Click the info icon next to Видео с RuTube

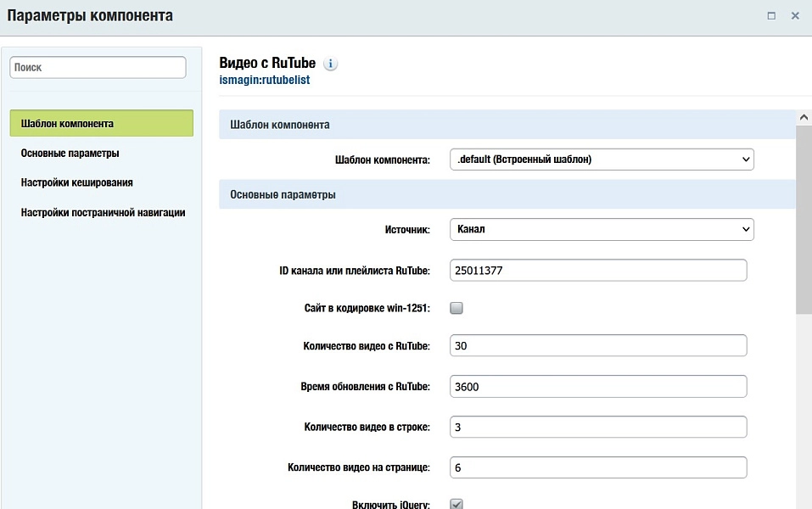[330, 64]
